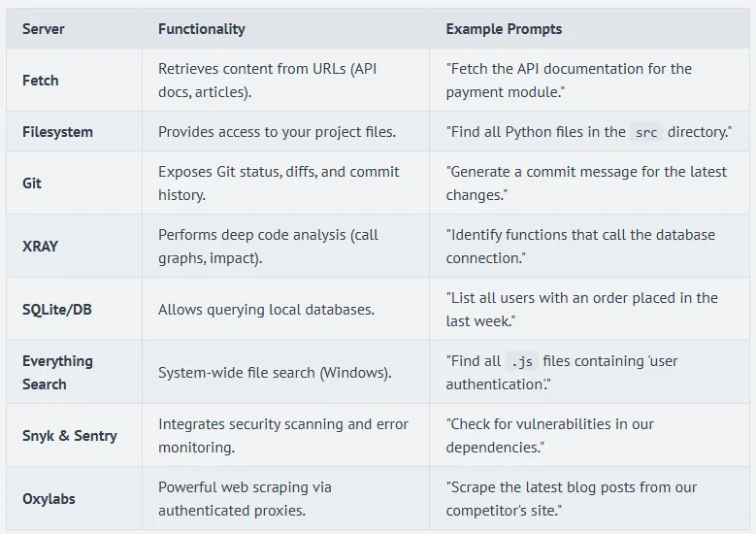This screenshot has width=756, height=534.
Task: Click the 'Performs deep code analysis' description
Action: tap(269, 247)
